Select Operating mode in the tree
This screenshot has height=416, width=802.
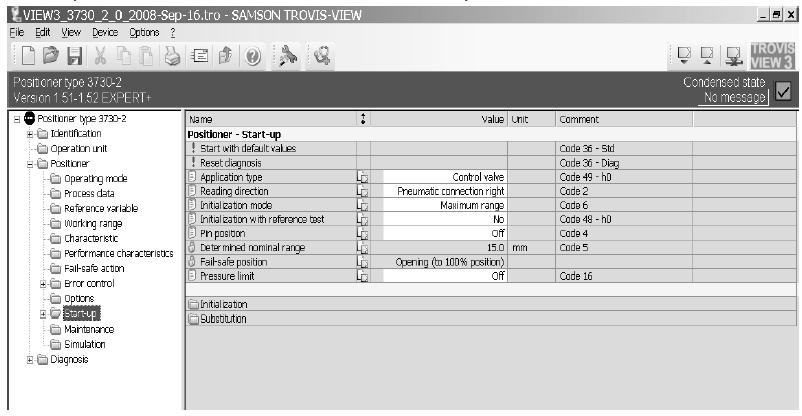pos(96,179)
